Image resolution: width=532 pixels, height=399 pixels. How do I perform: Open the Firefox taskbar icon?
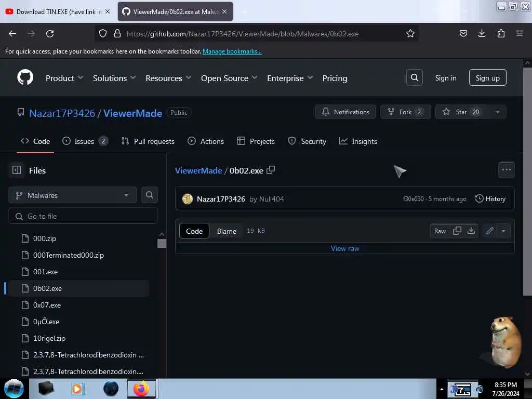(141, 389)
